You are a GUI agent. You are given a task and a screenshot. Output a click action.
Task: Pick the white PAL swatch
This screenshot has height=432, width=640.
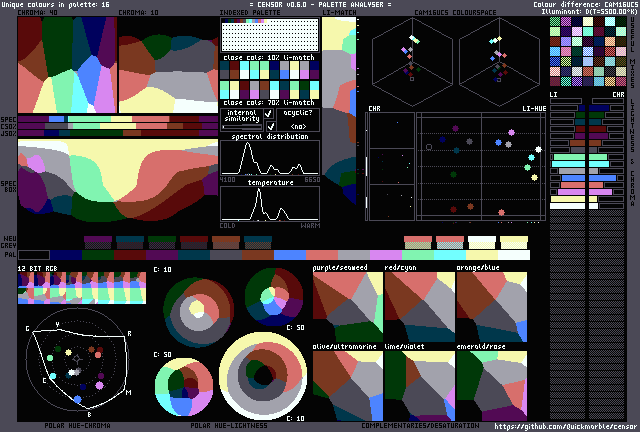(513, 255)
